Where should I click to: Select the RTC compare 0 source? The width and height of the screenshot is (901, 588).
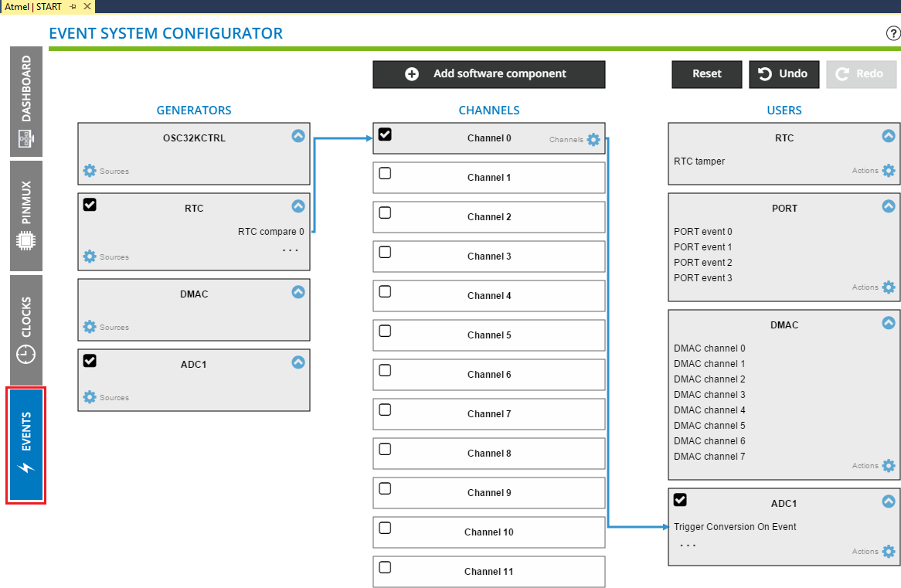click(270, 231)
